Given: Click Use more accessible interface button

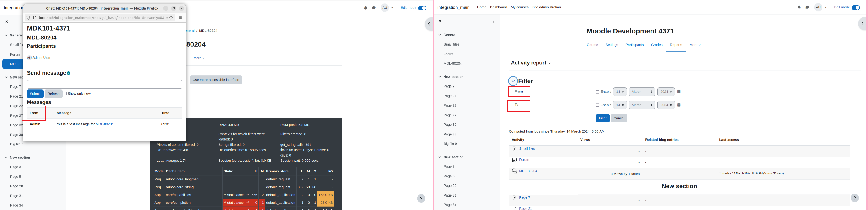Looking at the screenshot, I should point(216,80).
